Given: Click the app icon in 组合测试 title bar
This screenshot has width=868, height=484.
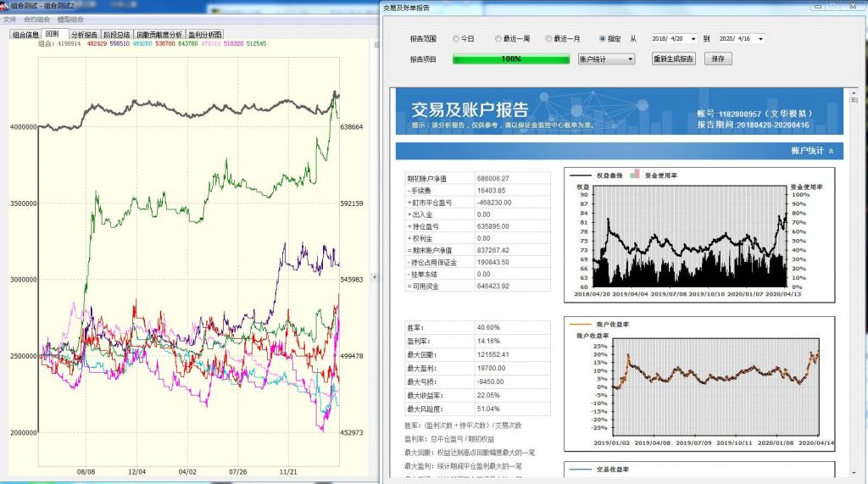Looking at the screenshot, I should tap(5, 6).
